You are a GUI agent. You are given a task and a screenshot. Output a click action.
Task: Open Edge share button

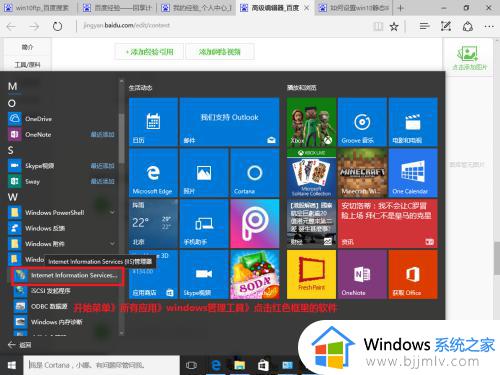pyautogui.click(x=468, y=26)
